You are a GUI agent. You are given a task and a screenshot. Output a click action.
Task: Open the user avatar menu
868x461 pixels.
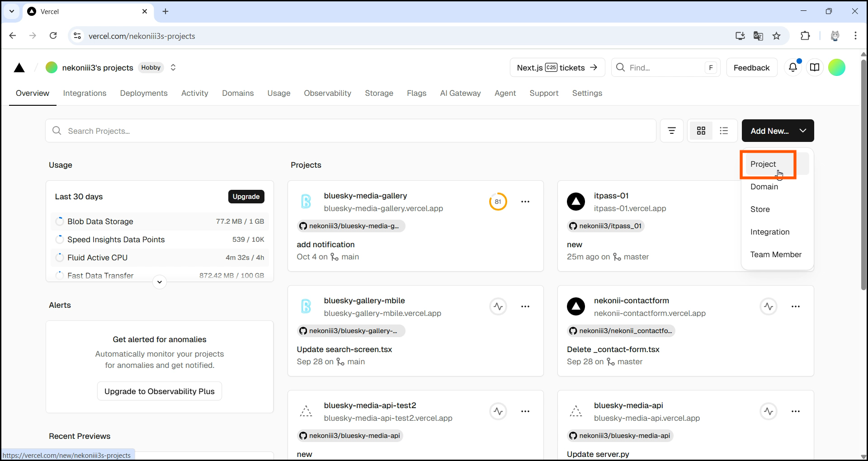[837, 67]
